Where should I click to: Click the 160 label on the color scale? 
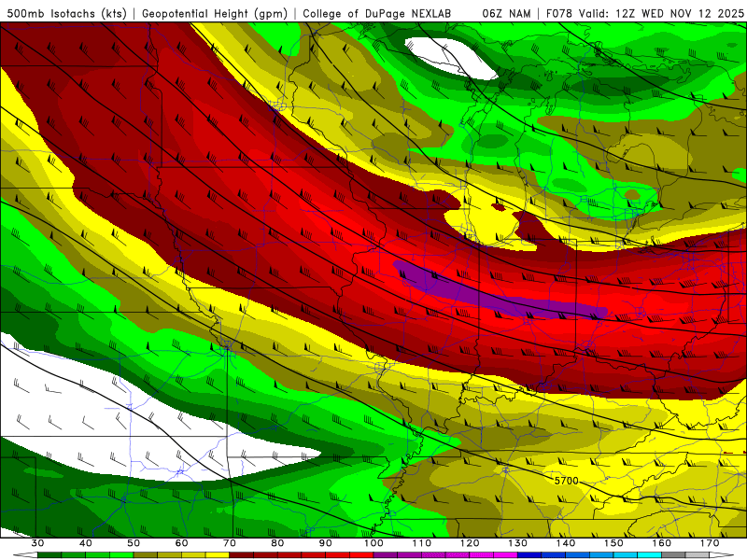tap(662, 543)
